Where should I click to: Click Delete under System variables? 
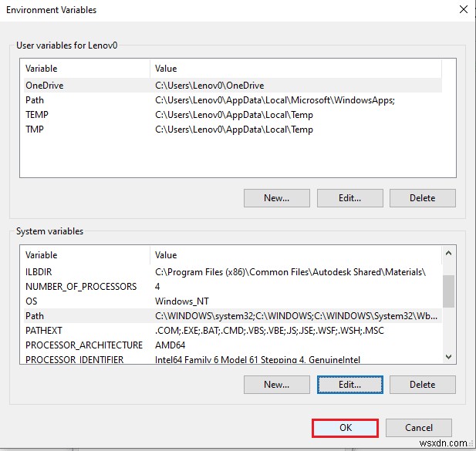click(422, 385)
